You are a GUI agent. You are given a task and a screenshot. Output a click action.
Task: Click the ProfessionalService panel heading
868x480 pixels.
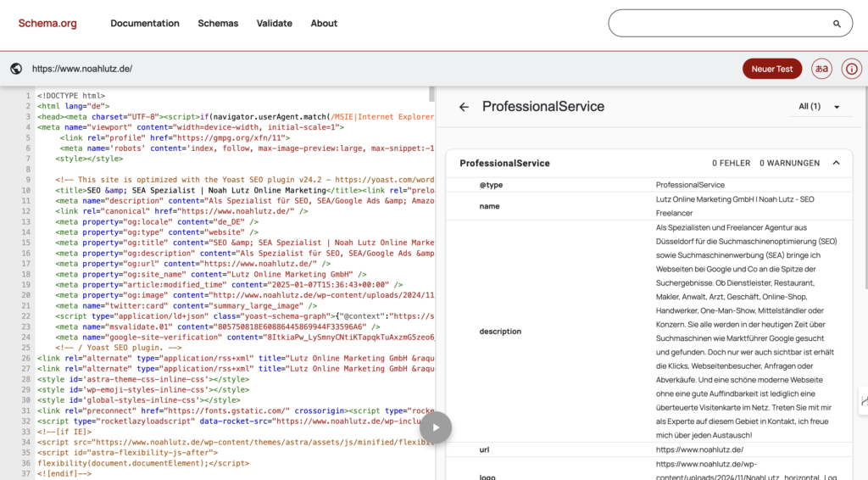543,106
